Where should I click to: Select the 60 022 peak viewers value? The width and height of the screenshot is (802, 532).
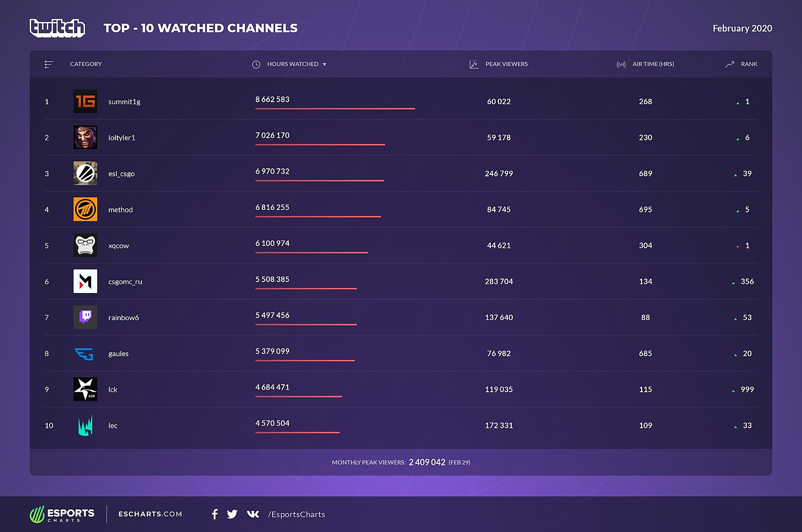(x=499, y=102)
